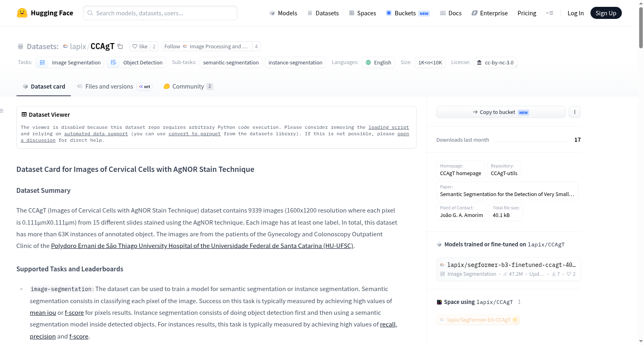Follow Image Processing and organization
644x345 pixels.
pyautogui.click(x=207, y=46)
